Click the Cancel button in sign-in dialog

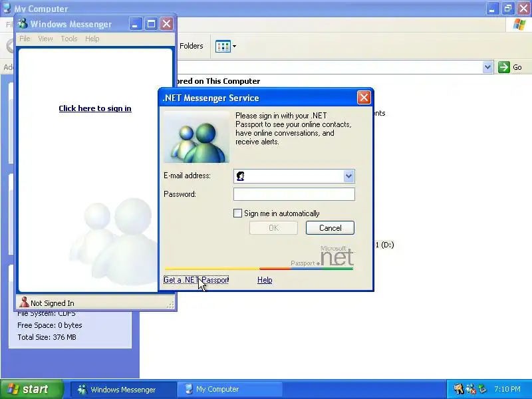tap(330, 227)
